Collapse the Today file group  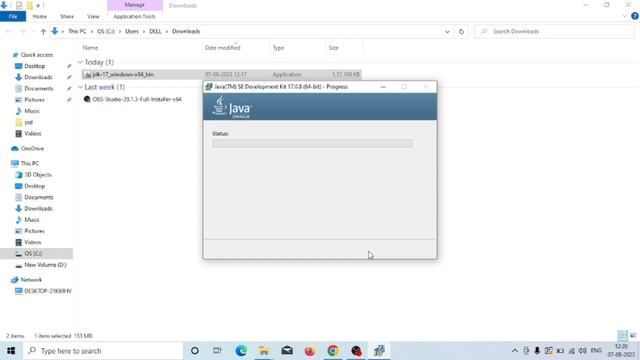80,62
